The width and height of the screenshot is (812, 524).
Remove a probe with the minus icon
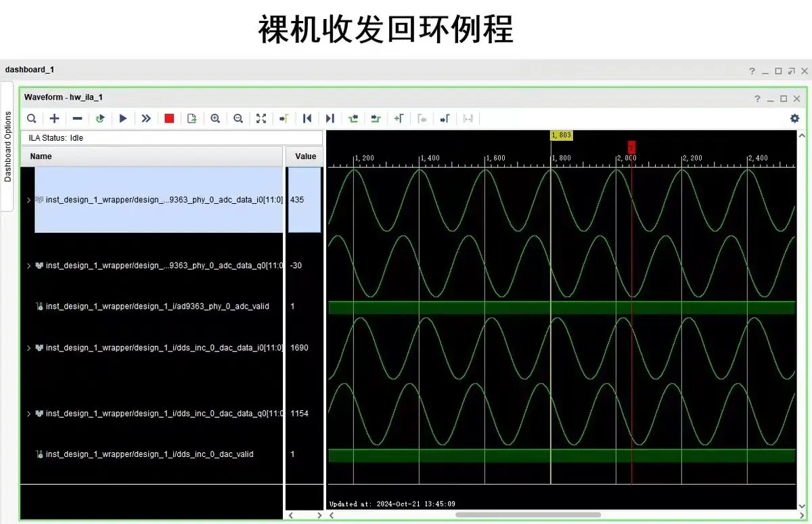(x=77, y=118)
